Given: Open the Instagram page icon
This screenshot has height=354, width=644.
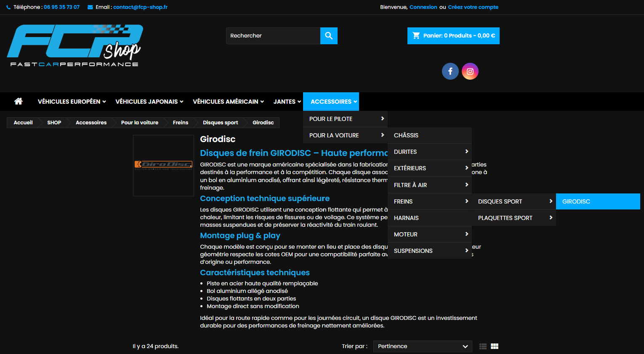Looking at the screenshot, I should click(470, 71).
